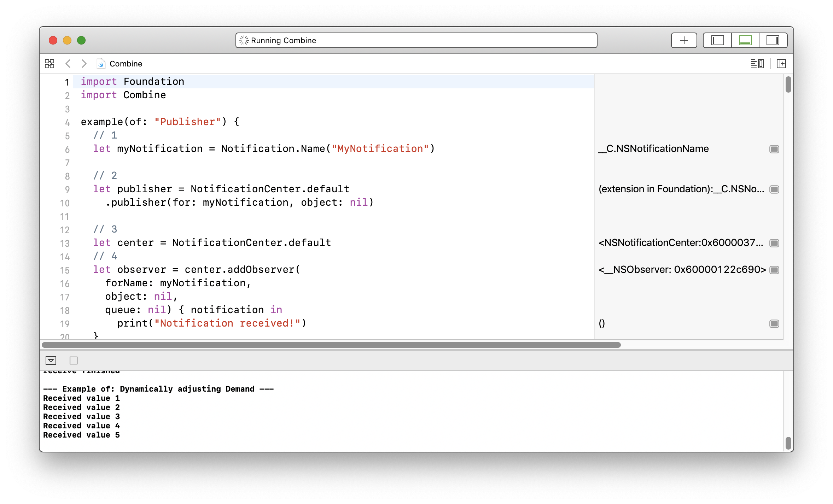This screenshot has height=504, width=833.
Task: Click the <NSNotificationCenter:0x6000037... result text
Action: coord(681,243)
